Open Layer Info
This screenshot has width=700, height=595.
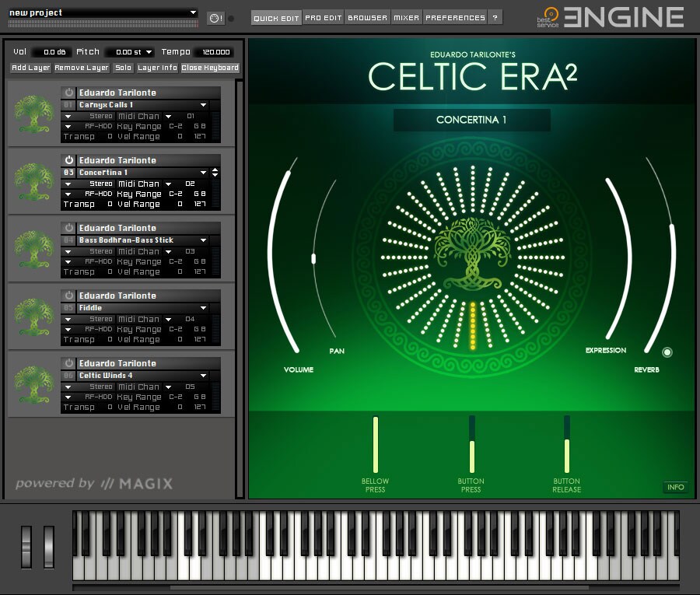coord(157,68)
